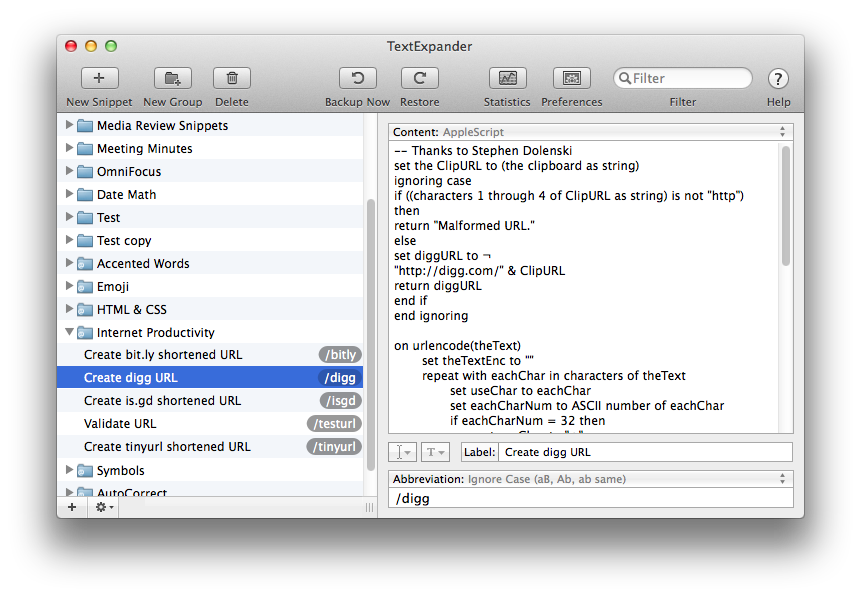This screenshot has height=597, width=861.
Task: Click the Emoji group label
Action: (113, 287)
